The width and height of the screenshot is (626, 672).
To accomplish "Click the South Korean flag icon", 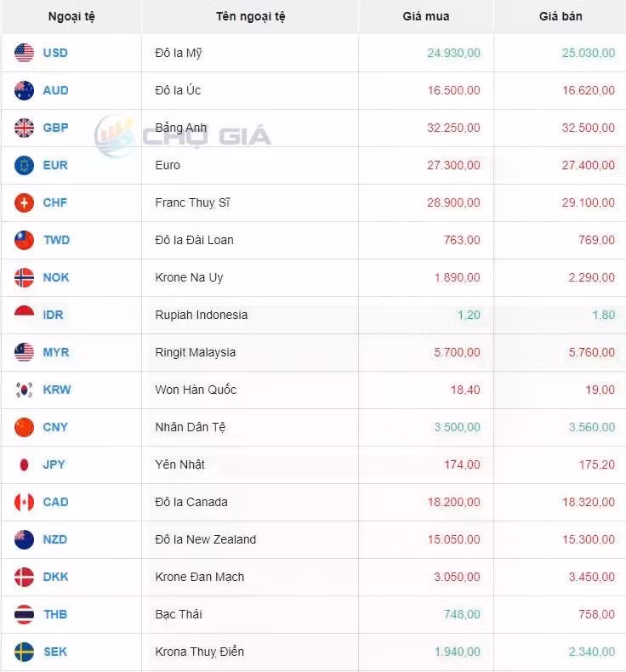I will point(24,390).
